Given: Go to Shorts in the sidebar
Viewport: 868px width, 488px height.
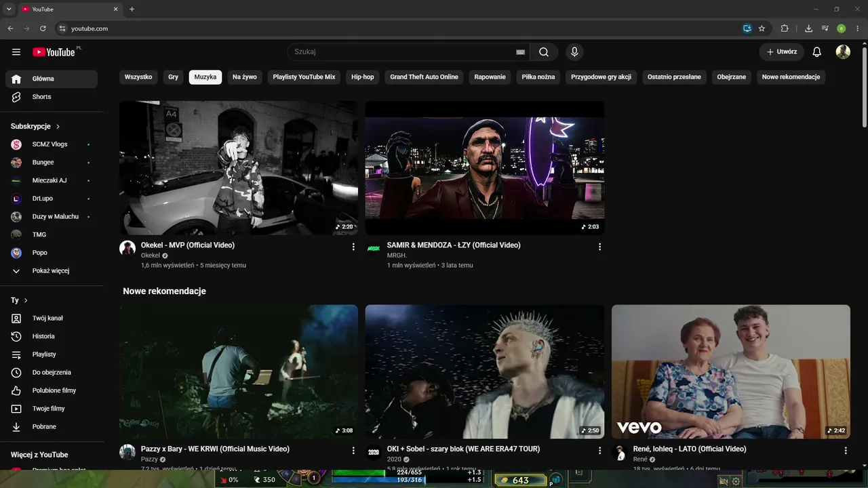Looking at the screenshot, I should pos(52,97).
